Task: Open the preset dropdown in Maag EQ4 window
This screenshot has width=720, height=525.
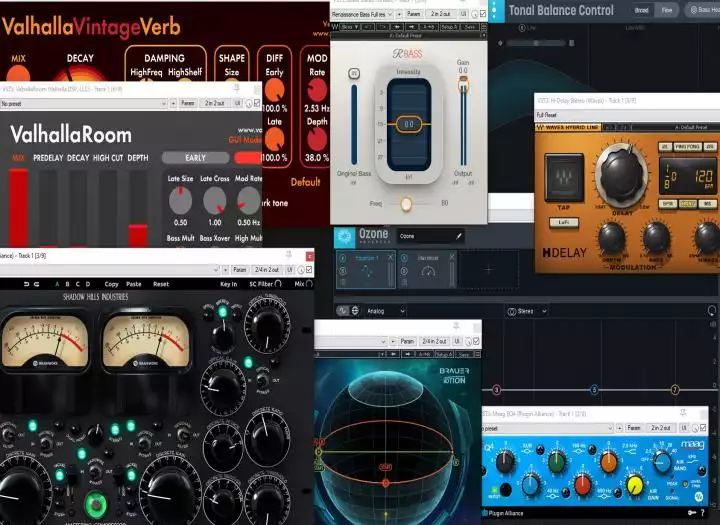Action: tap(547, 428)
